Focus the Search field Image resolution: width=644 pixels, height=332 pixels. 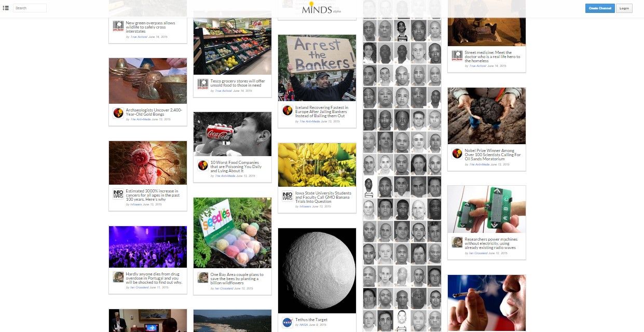pyautogui.click(x=30, y=8)
